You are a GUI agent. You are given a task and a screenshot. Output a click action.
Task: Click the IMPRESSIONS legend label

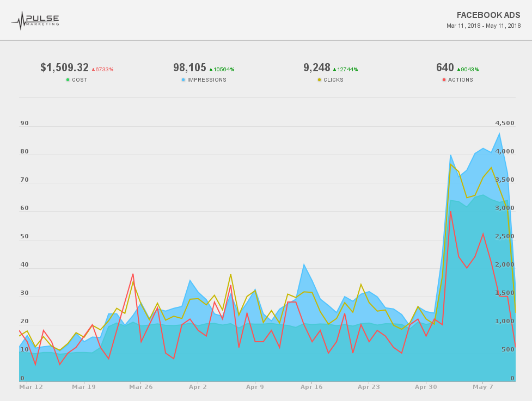point(207,80)
